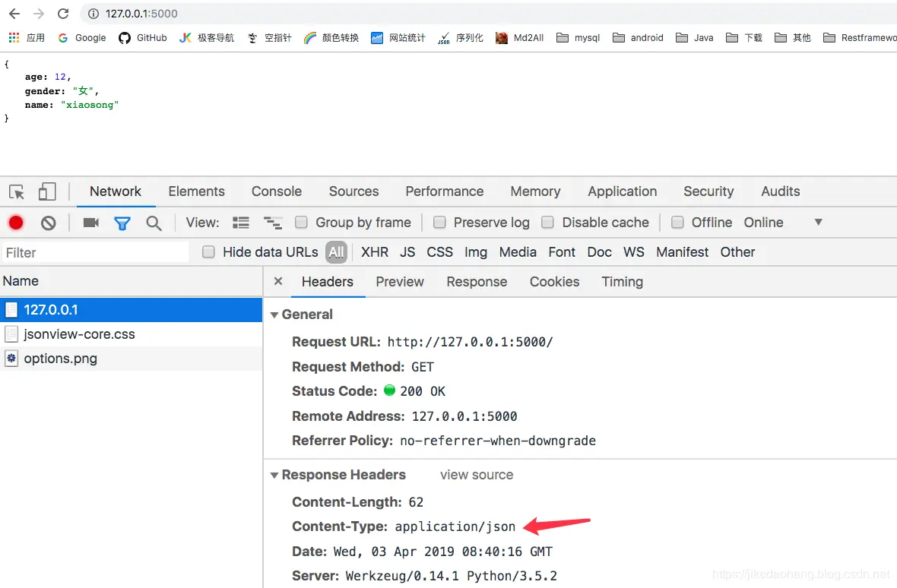Select the jsonview-core.css request row
The height and width of the screenshot is (588, 897).
tap(131, 334)
